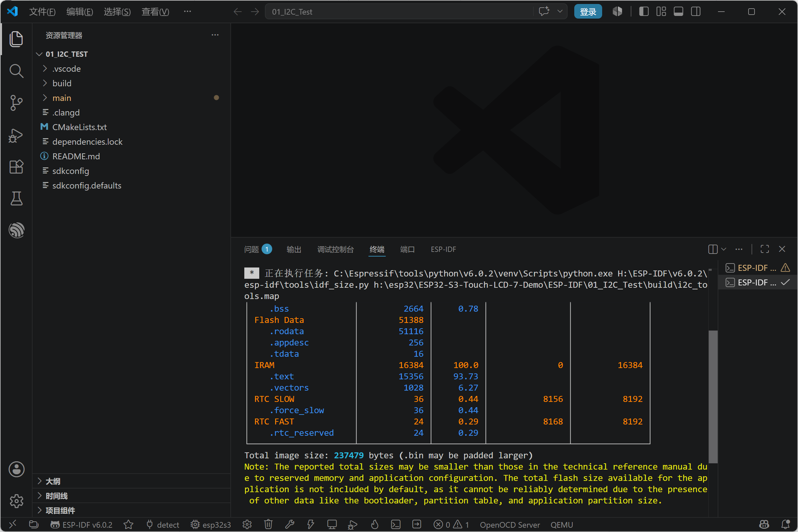Expand the .vscode folder
798x532 pixels.
(132, 69)
